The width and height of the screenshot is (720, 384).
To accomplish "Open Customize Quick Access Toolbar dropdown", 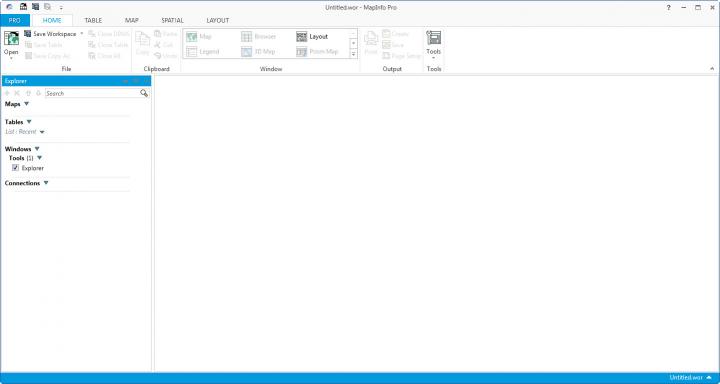I will tap(61, 7).
